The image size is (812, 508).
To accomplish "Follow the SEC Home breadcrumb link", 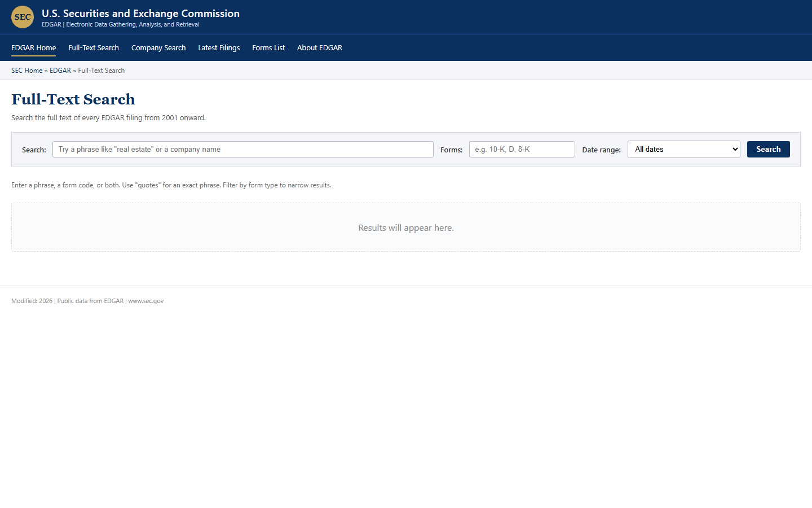I will (x=27, y=71).
